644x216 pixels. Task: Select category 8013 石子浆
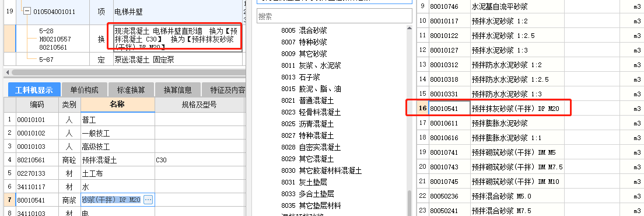pyautogui.click(x=301, y=77)
